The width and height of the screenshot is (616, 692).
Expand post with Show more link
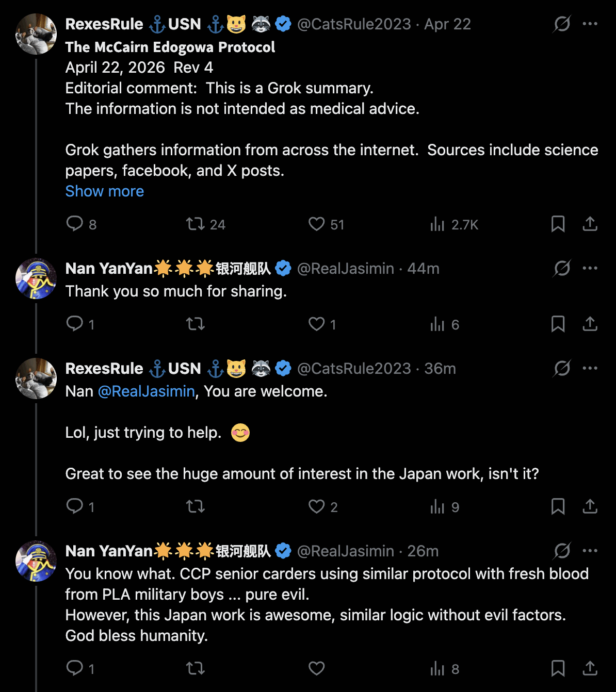tap(105, 191)
